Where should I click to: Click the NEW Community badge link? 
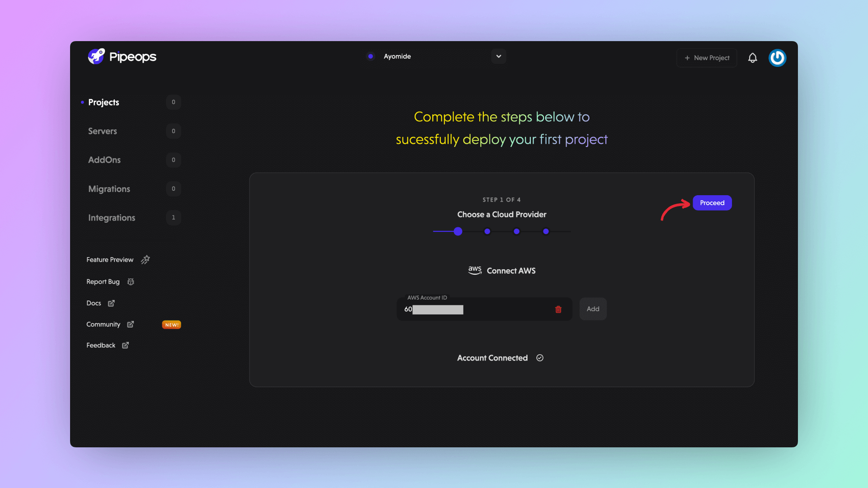[172, 325]
